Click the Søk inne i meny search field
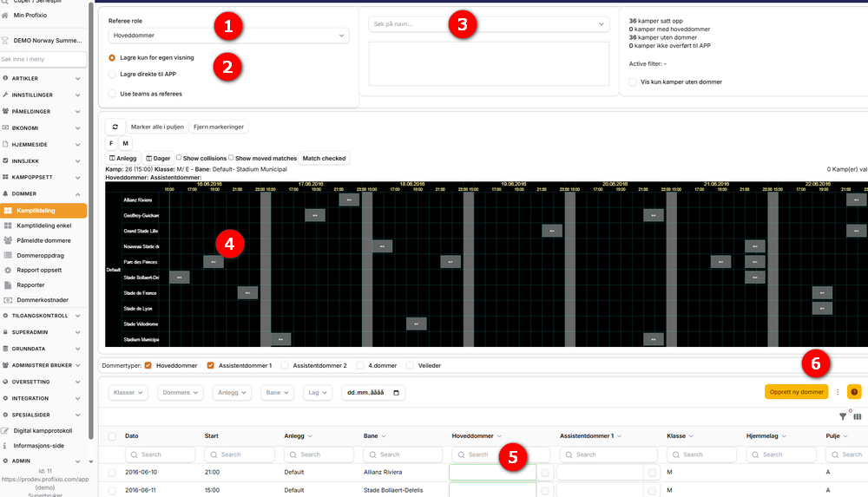The image size is (868, 497). [43, 59]
